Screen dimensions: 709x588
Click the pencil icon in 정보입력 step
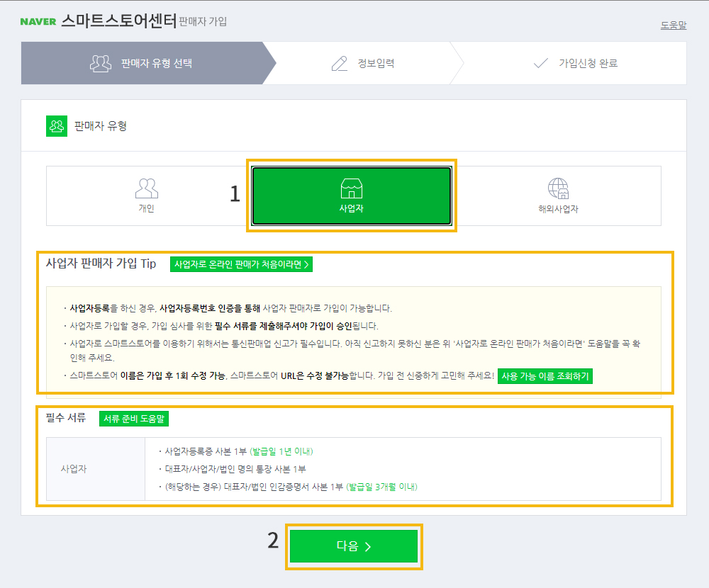339,63
